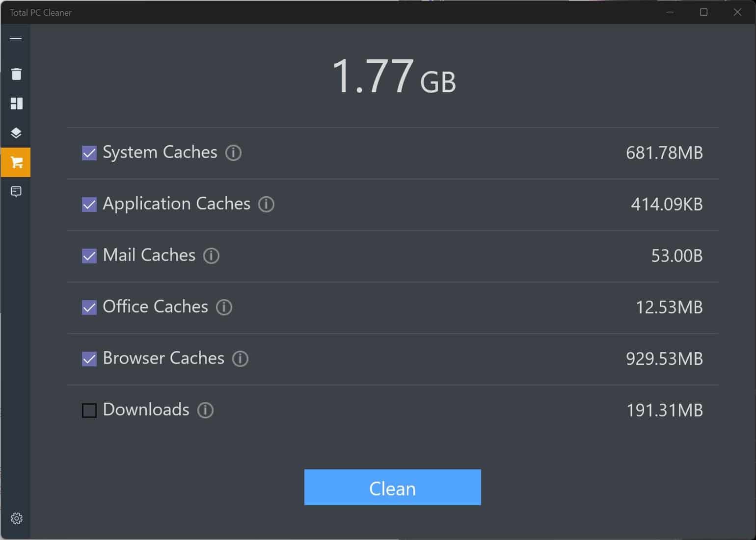Screen dimensions: 756x540
Task: Click the Office Caches row label
Action: pyautogui.click(x=155, y=307)
